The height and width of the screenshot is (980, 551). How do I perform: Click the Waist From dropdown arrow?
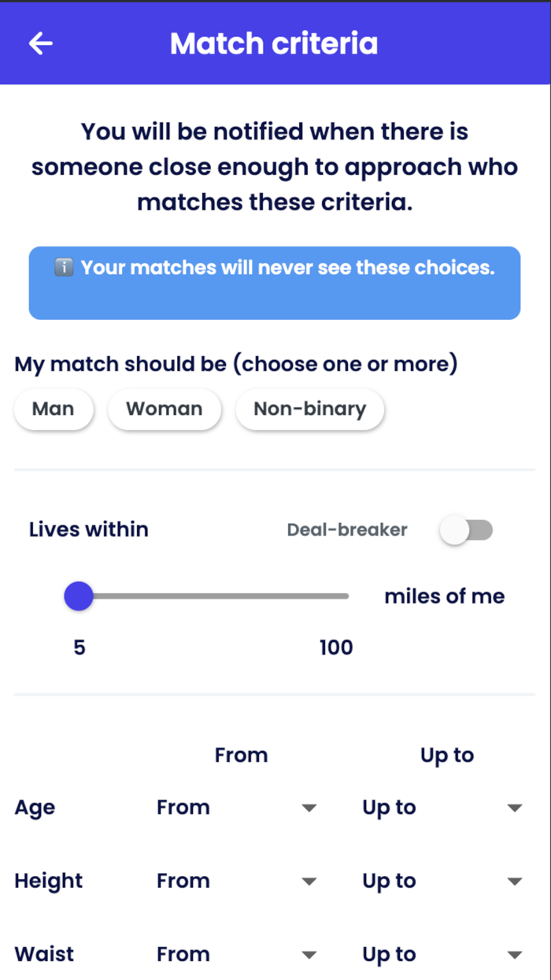309,954
